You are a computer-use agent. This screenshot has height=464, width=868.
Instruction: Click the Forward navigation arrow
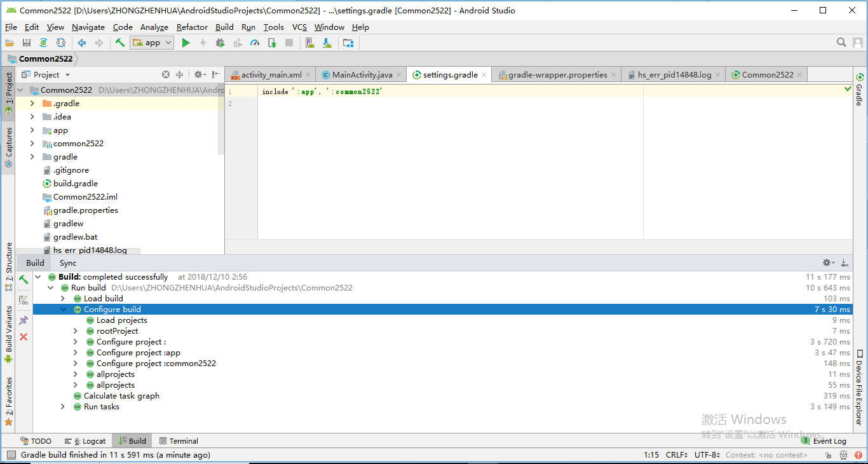[99, 43]
